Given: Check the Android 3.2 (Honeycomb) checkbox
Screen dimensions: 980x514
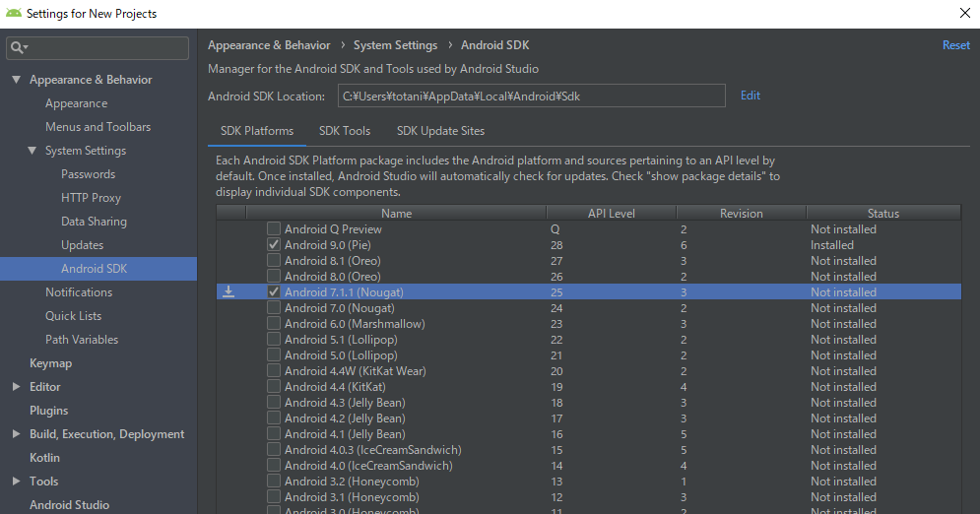Looking at the screenshot, I should (273, 481).
